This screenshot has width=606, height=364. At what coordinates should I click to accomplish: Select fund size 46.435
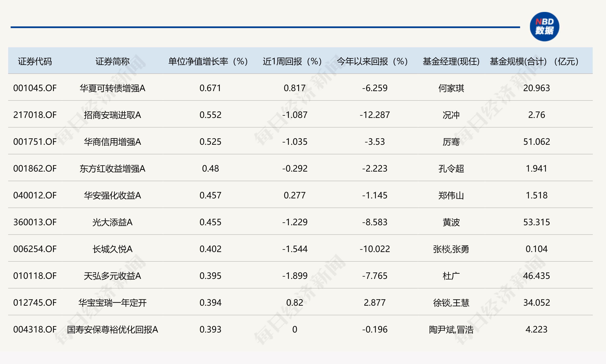(x=537, y=276)
